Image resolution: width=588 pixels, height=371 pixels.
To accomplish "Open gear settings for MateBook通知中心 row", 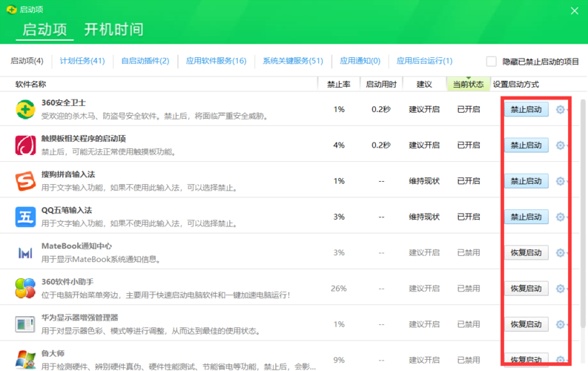I will coord(561,253).
